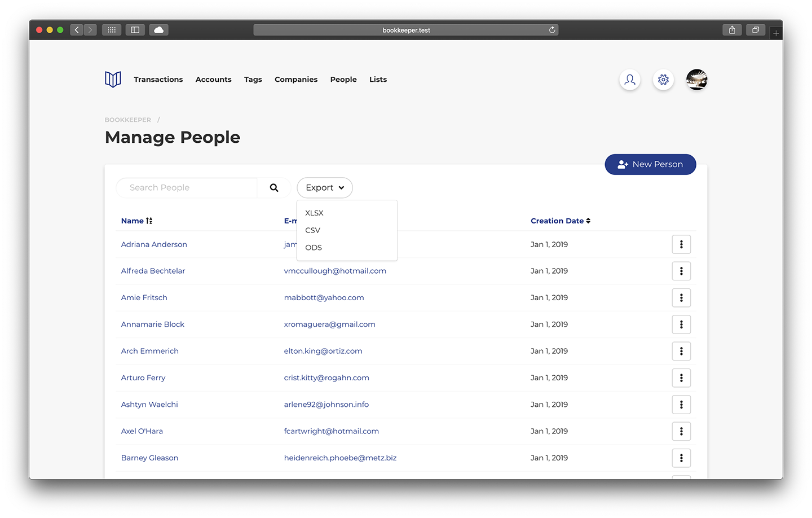Click browser forward arrow
The width and height of the screenshot is (812, 518).
[90, 30]
